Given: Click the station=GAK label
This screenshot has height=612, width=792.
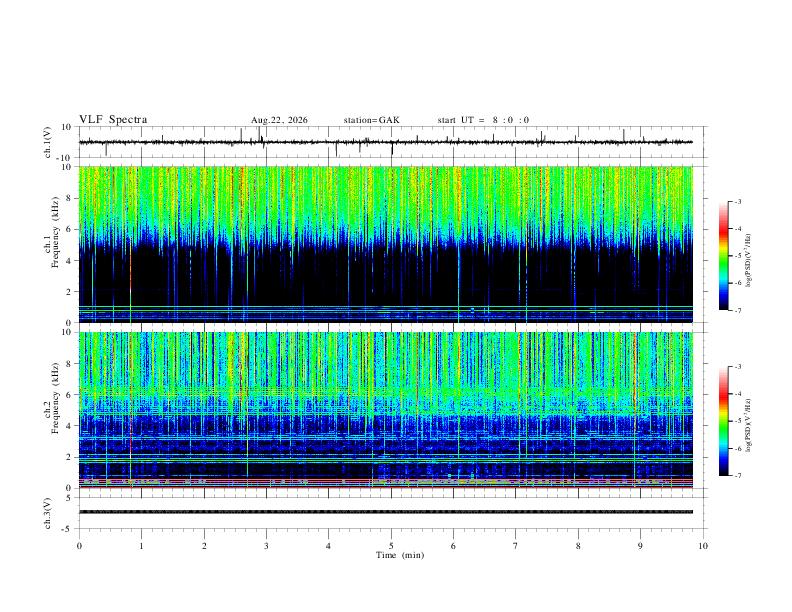Looking at the screenshot, I should [372, 120].
